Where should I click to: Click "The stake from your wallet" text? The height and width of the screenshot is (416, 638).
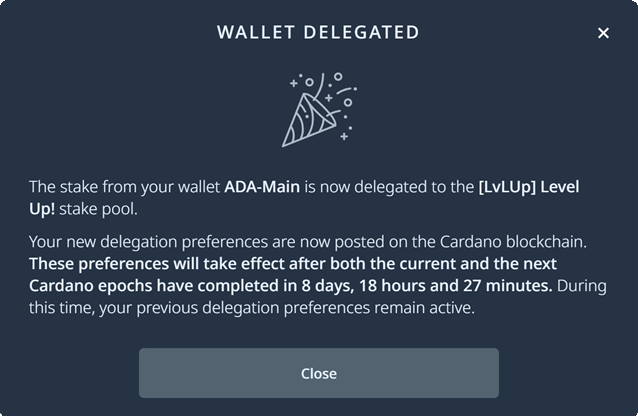coord(123,187)
